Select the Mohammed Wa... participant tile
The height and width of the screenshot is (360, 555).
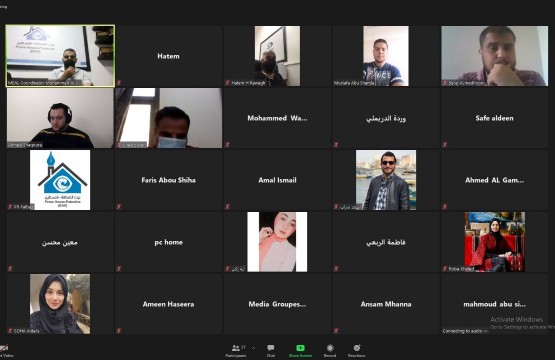click(x=277, y=118)
